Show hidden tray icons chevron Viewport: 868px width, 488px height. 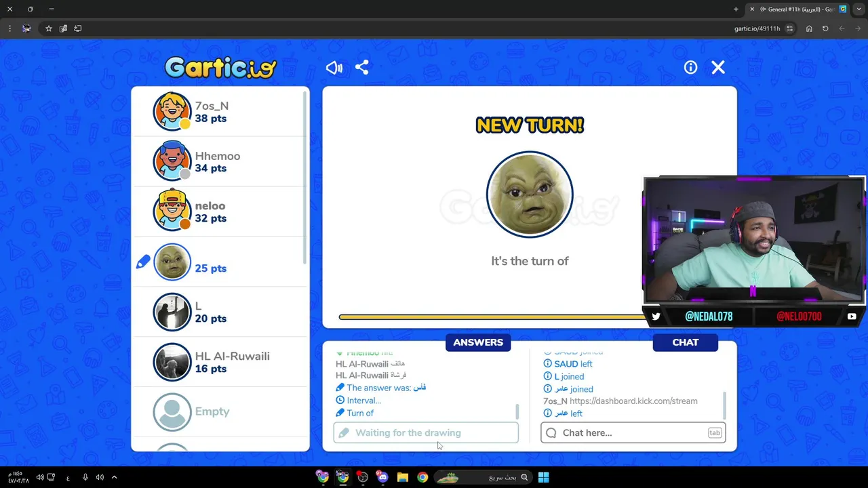pyautogui.click(x=114, y=477)
